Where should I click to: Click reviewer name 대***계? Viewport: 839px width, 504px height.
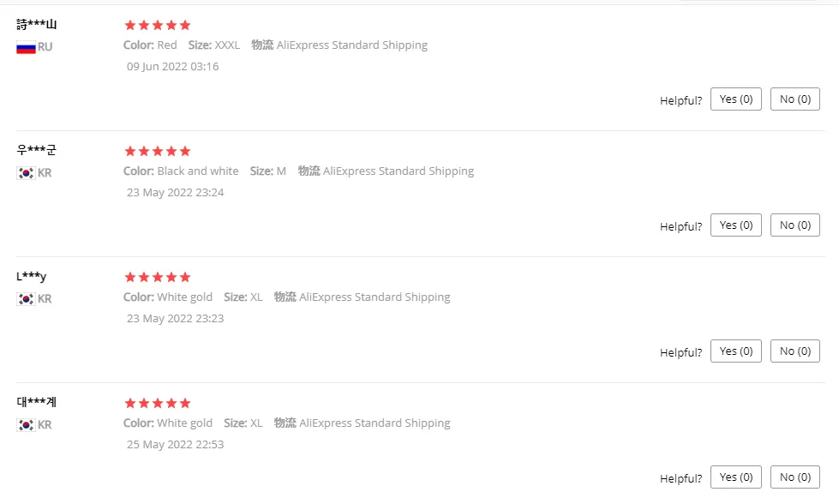(36, 402)
